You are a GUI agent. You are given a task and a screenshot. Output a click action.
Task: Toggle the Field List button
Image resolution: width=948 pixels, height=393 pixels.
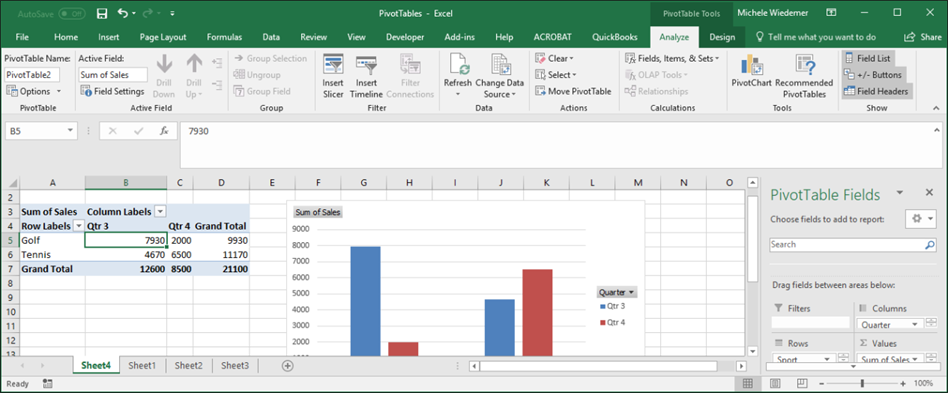pyautogui.click(x=867, y=59)
